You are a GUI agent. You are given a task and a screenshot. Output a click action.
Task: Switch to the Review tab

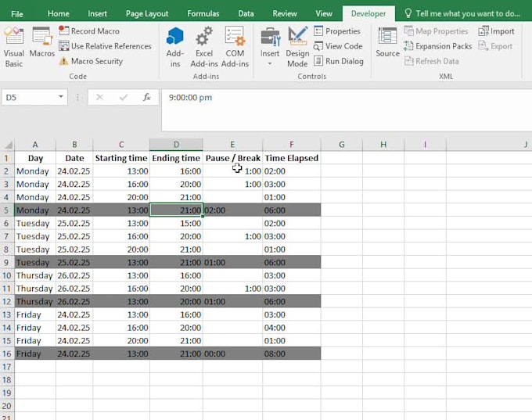pos(285,14)
